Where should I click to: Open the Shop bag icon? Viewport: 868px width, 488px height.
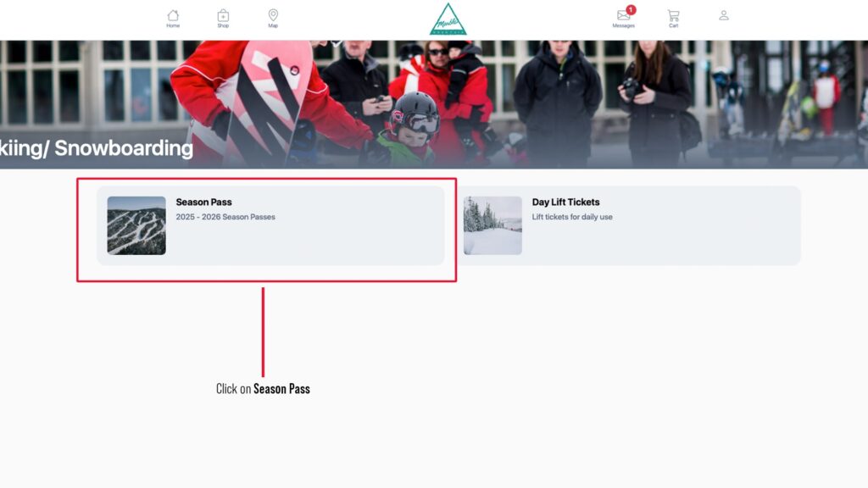click(x=223, y=15)
